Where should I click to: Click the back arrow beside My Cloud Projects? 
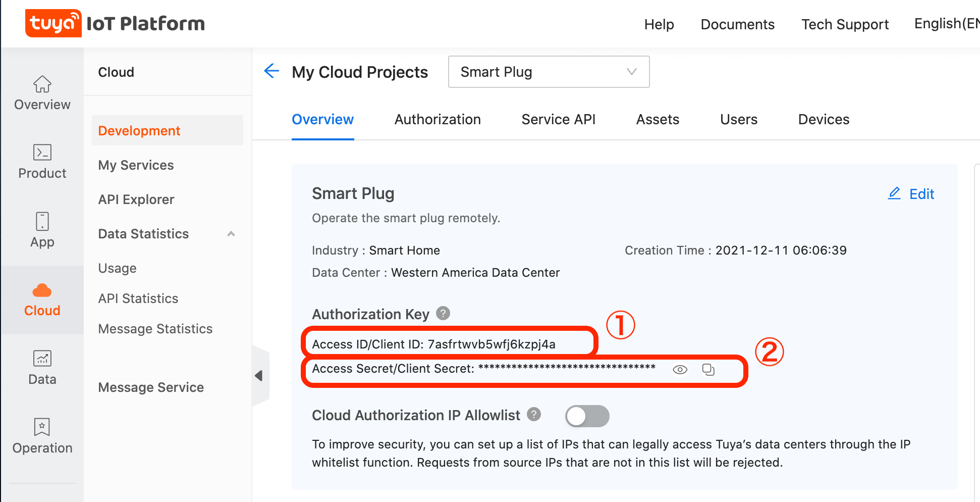tap(271, 71)
